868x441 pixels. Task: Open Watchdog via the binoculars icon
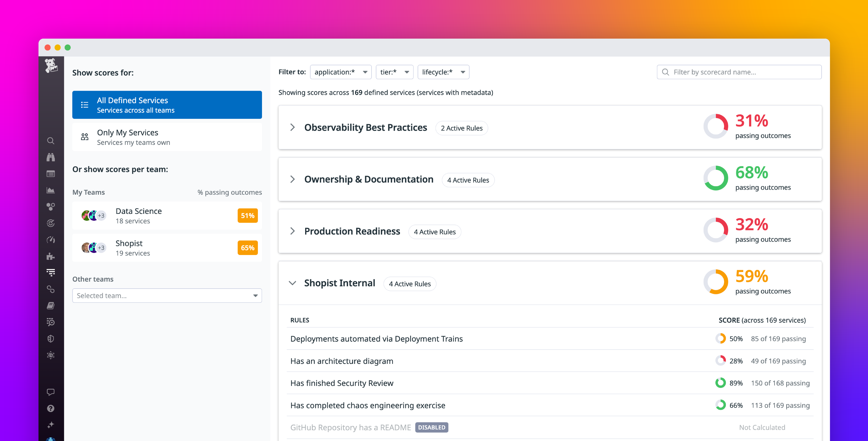pyautogui.click(x=51, y=157)
